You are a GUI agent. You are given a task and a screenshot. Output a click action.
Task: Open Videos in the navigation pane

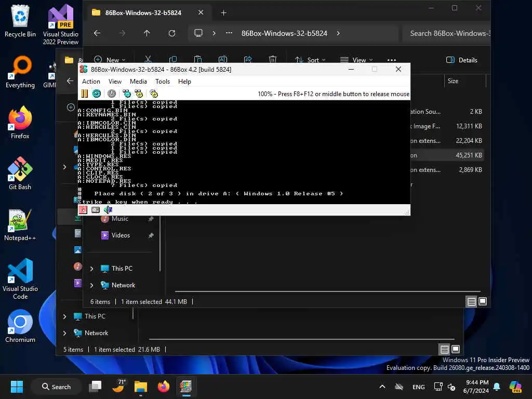tap(121, 235)
